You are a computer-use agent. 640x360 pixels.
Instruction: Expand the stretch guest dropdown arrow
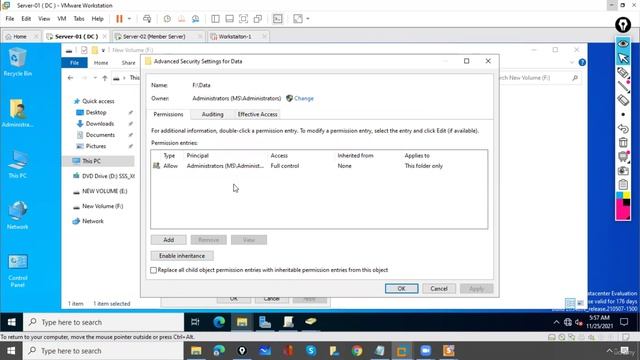308,19
